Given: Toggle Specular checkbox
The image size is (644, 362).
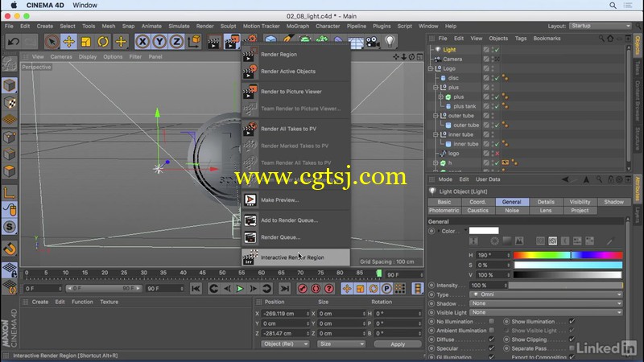Looking at the screenshot, I should click(492, 348).
